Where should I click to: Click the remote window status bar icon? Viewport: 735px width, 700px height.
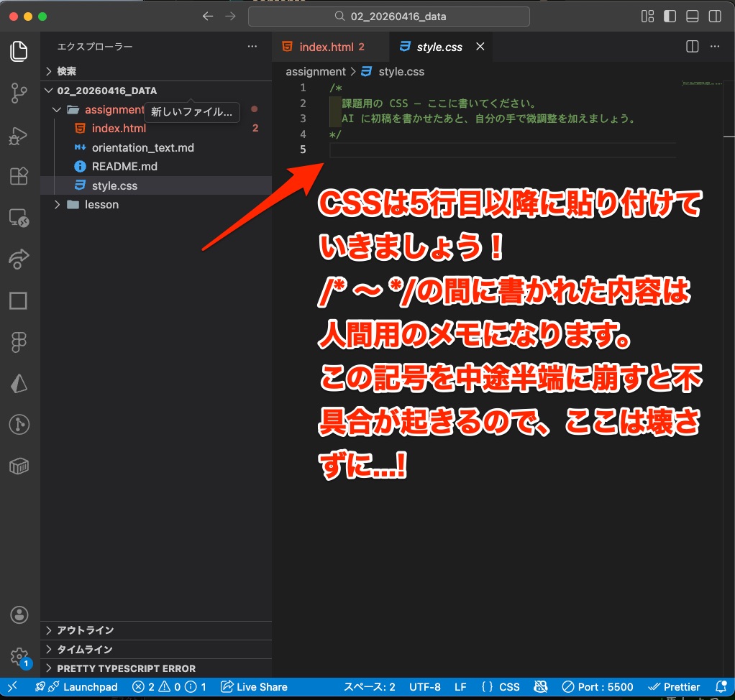coord(13,687)
